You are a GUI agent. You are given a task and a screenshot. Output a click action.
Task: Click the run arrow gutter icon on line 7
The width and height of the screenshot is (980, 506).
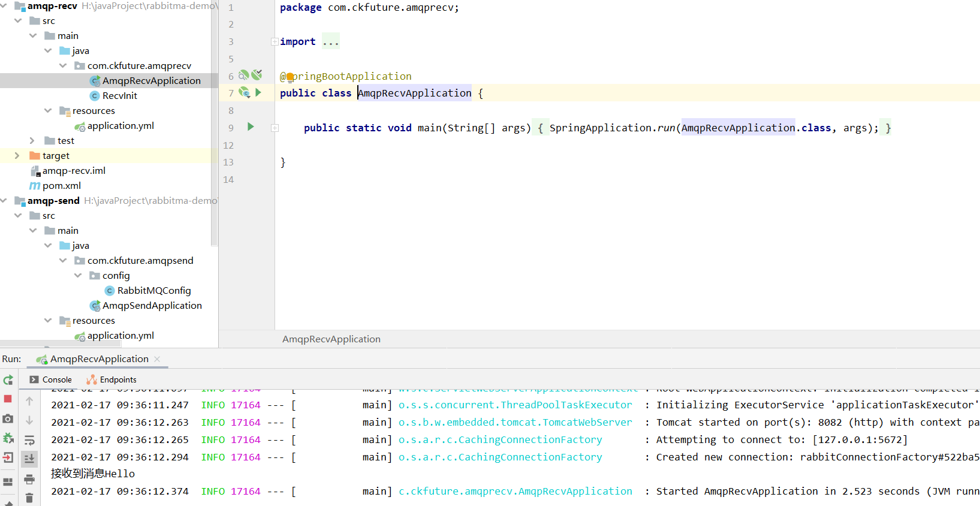(x=258, y=92)
